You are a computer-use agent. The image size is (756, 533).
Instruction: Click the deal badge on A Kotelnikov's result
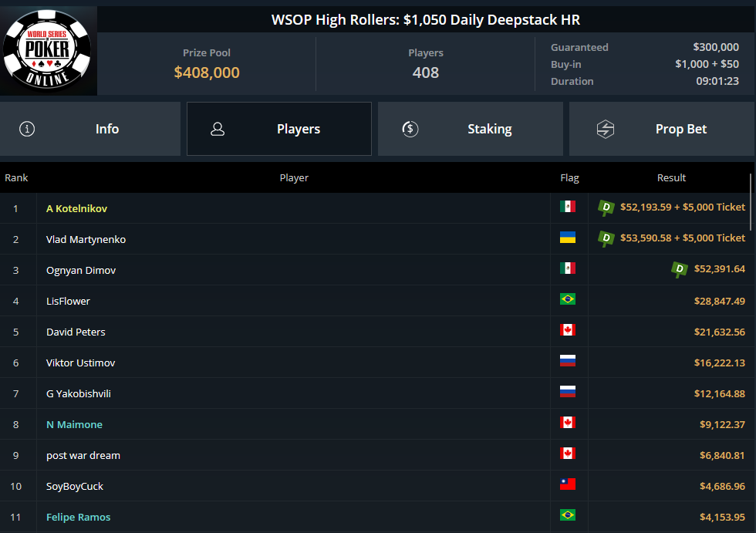tap(606, 207)
